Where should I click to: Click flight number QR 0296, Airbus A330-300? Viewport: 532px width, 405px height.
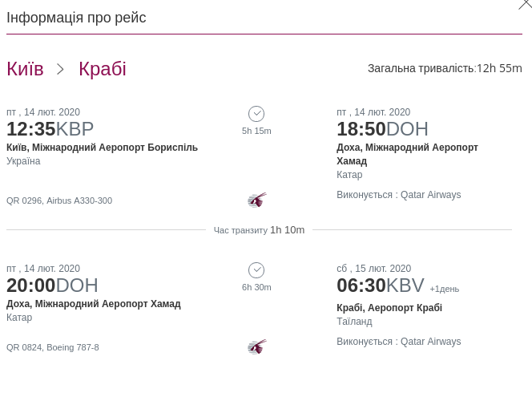tap(59, 200)
